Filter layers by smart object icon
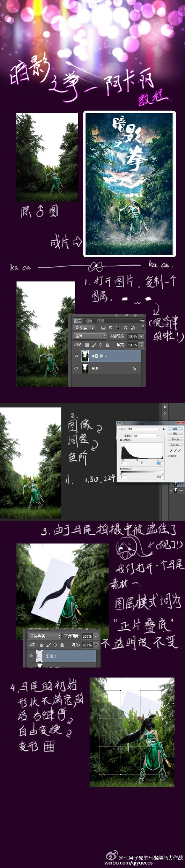Screen dimensions: 185x868 pos(133,327)
